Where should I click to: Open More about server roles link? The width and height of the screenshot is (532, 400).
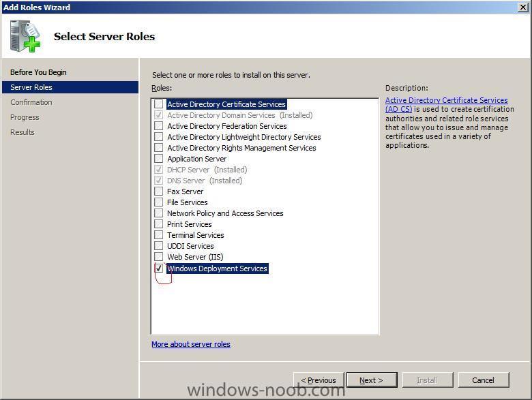[x=191, y=344]
